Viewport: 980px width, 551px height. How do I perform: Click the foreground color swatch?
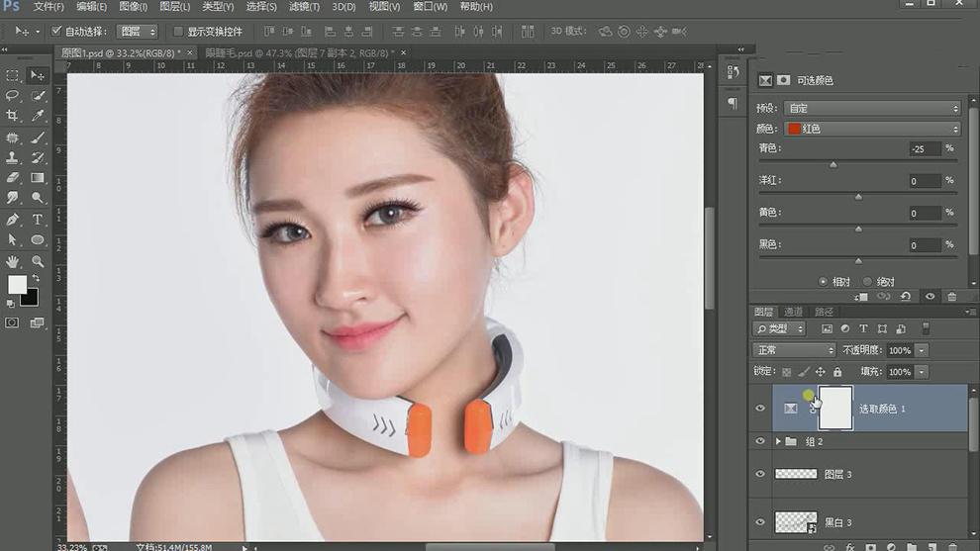[18, 284]
